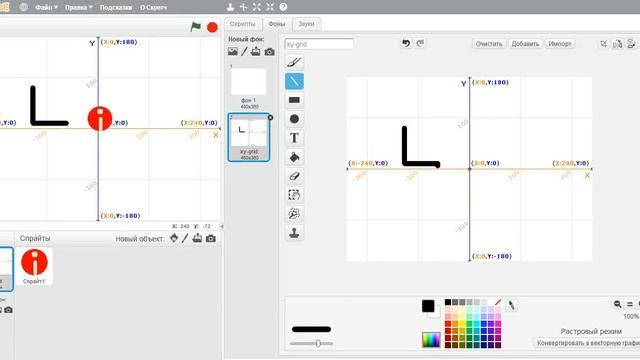Click the zoom out magnifier

pyautogui.click(x=618, y=304)
